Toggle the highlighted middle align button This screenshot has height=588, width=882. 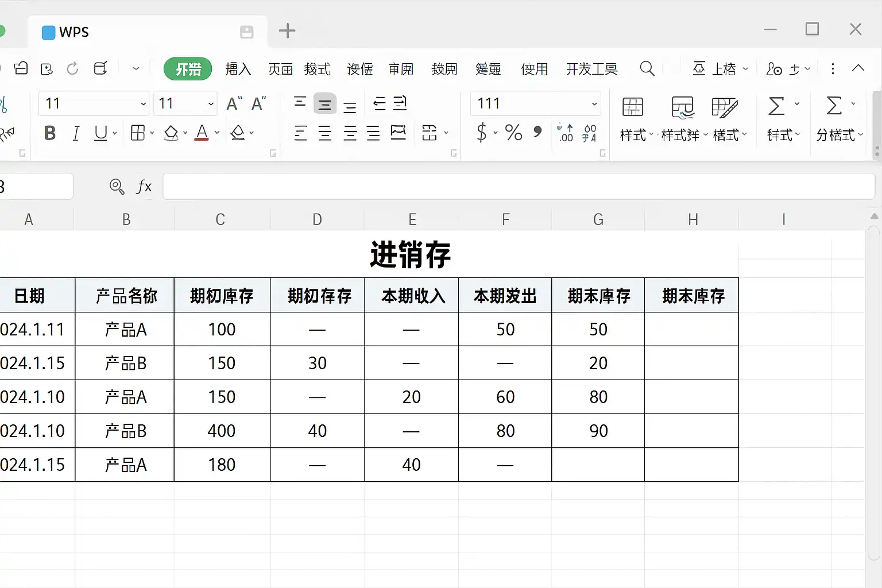coord(324,105)
